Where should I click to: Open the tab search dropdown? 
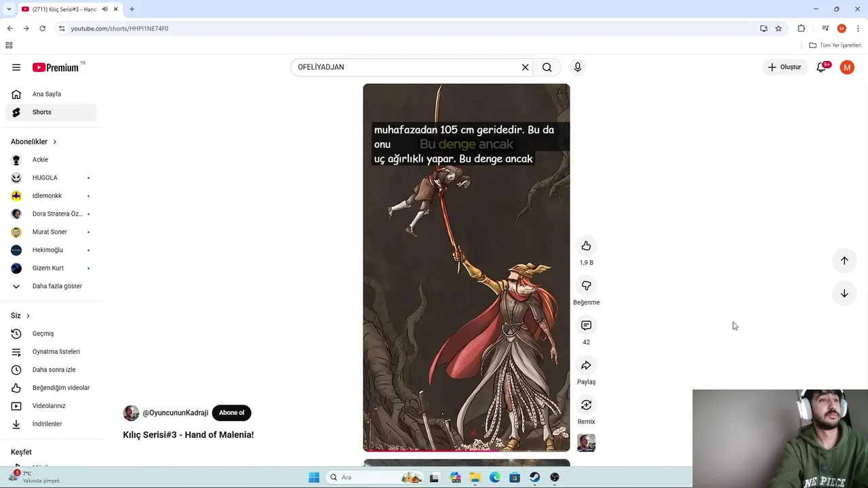(x=9, y=9)
